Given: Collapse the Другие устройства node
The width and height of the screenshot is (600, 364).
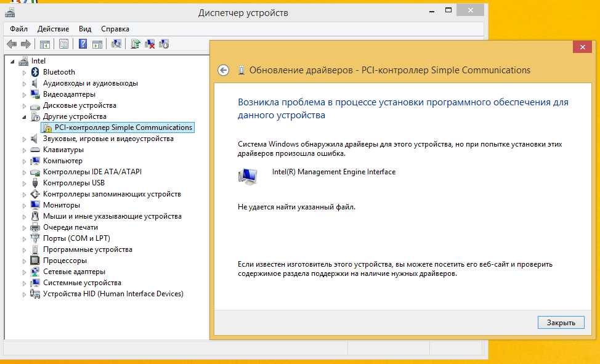Looking at the screenshot, I should pos(24,117).
